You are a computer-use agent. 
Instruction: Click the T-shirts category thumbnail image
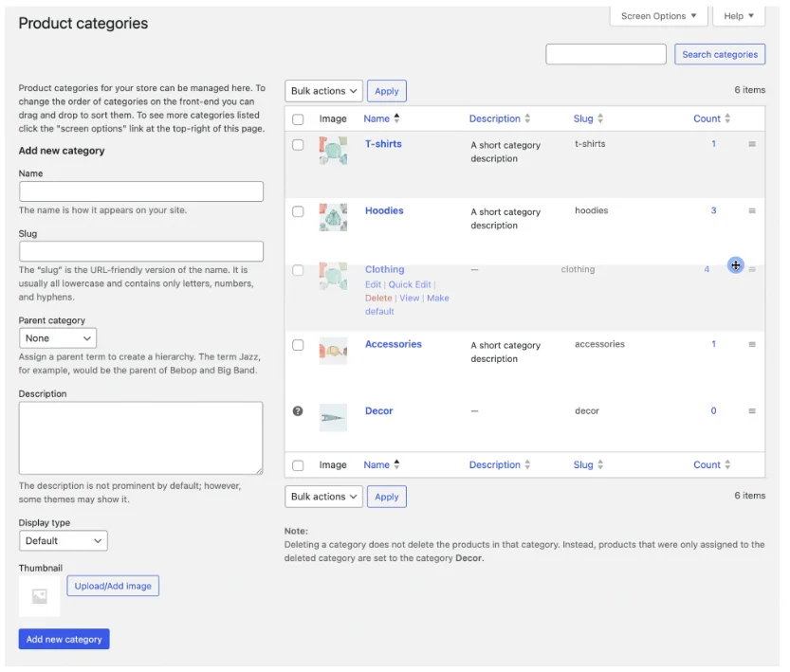point(333,151)
